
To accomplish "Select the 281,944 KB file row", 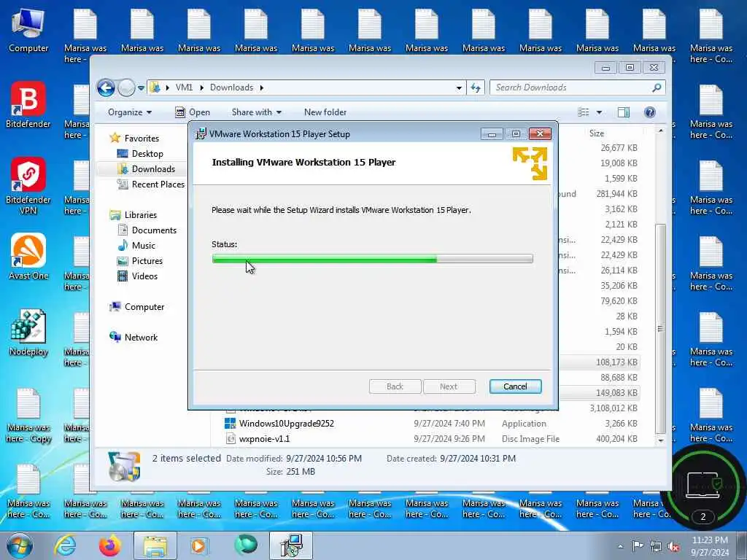I will click(x=600, y=194).
